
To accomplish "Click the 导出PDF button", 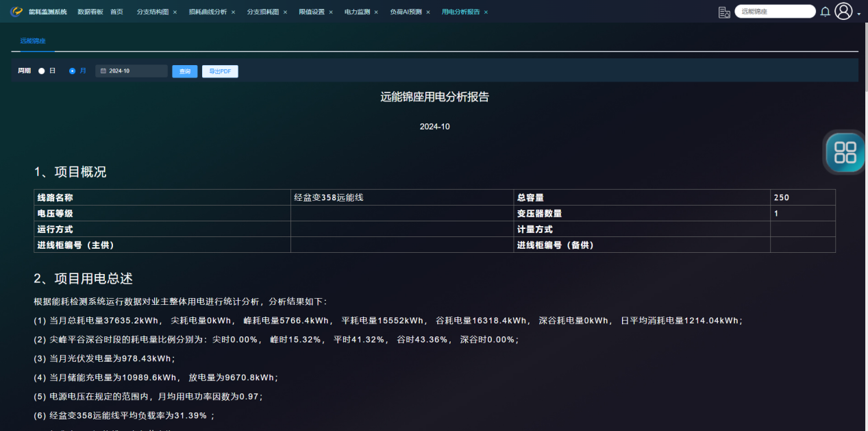I will [220, 71].
